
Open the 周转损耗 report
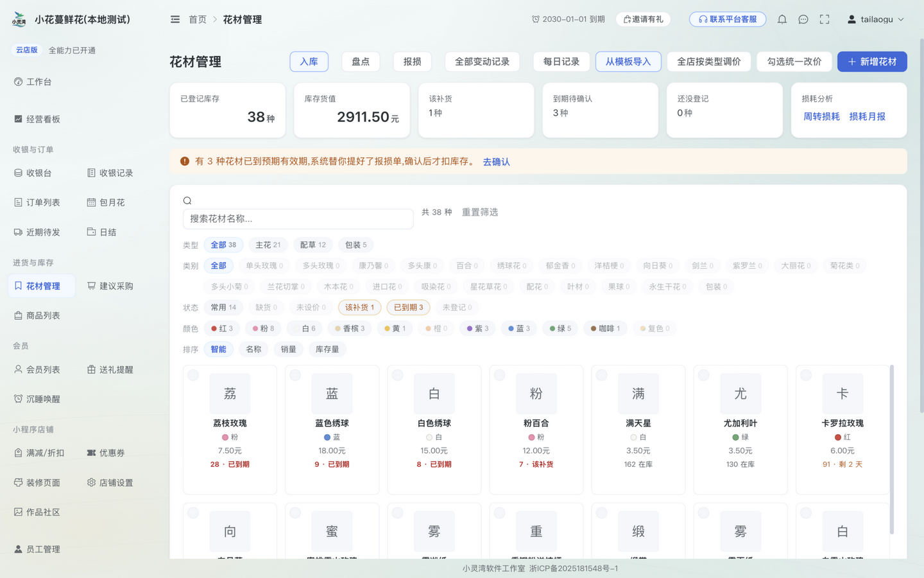pyautogui.click(x=821, y=116)
